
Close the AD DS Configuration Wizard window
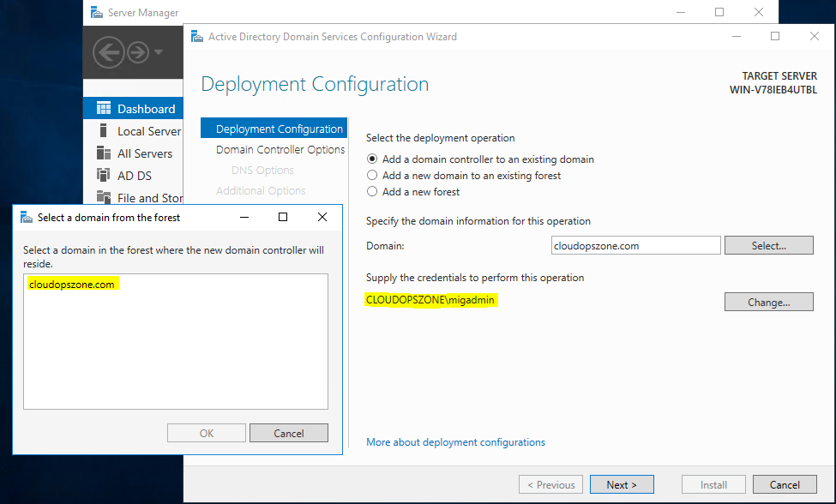coord(815,36)
